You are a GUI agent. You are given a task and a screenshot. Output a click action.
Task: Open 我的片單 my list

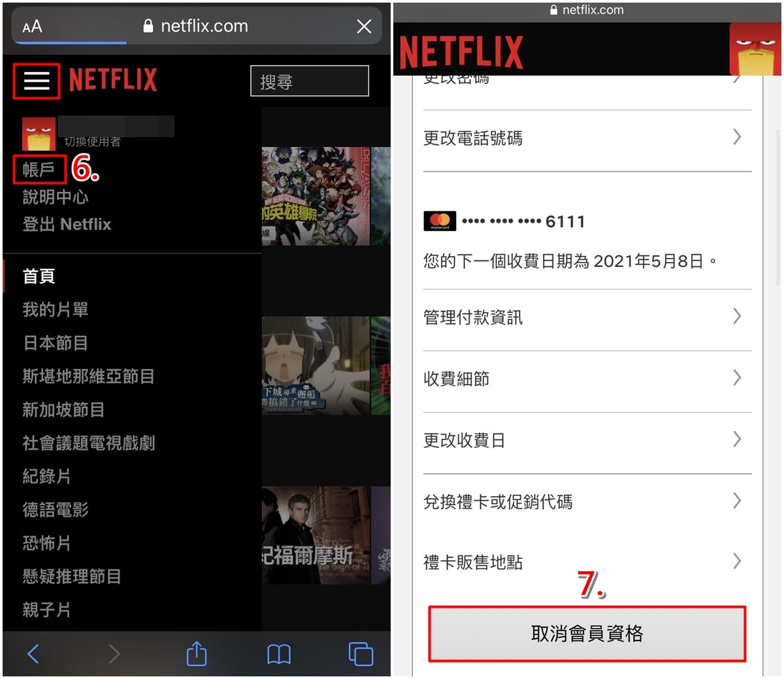coord(55,309)
